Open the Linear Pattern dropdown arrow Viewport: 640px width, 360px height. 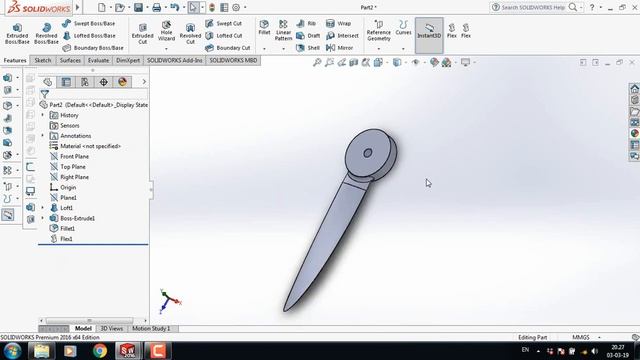pos(283,49)
